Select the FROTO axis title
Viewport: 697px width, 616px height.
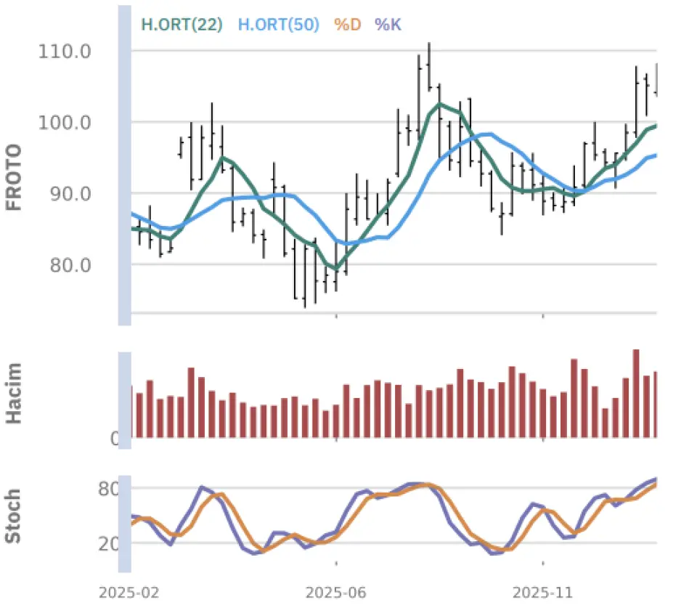[15, 177]
